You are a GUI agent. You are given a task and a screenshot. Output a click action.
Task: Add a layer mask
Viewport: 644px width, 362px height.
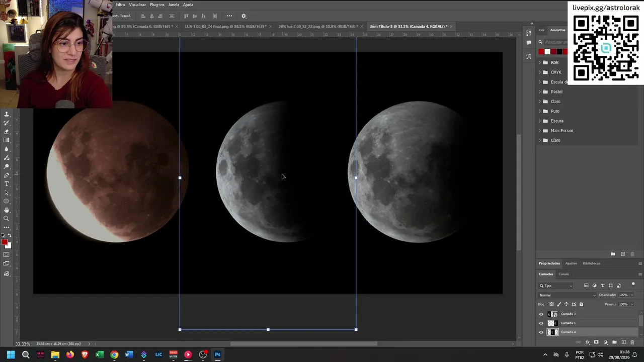pyautogui.click(x=596, y=342)
